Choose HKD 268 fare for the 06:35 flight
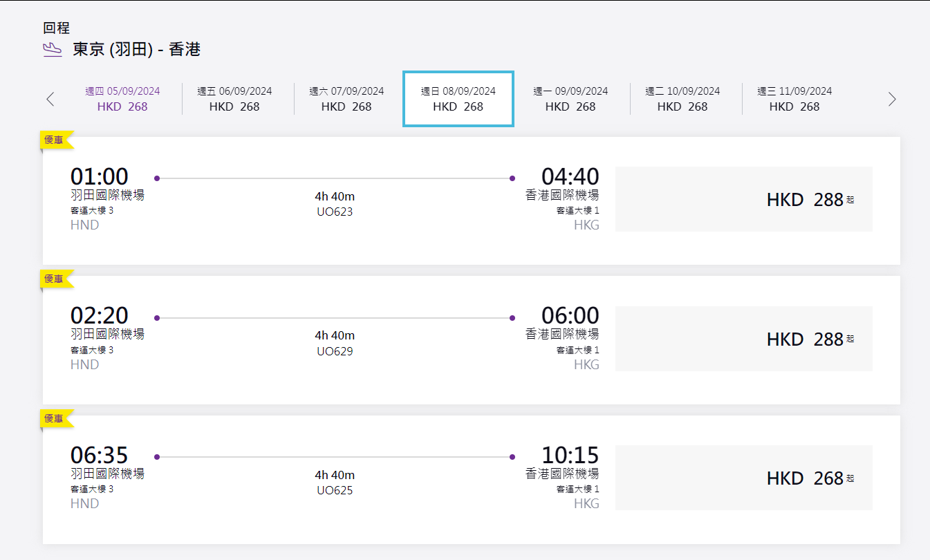The image size is (930, 560). pyautogui.click(x=743, y=478)
